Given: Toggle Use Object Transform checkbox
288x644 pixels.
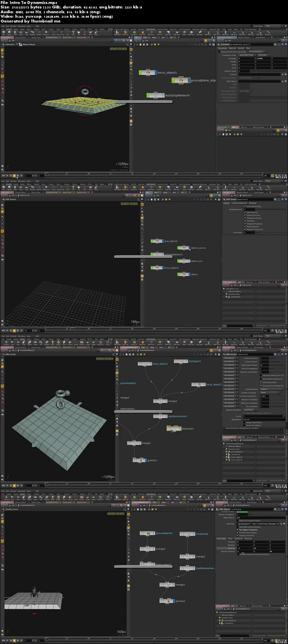Looking at the screenshot, I should 238,530.
